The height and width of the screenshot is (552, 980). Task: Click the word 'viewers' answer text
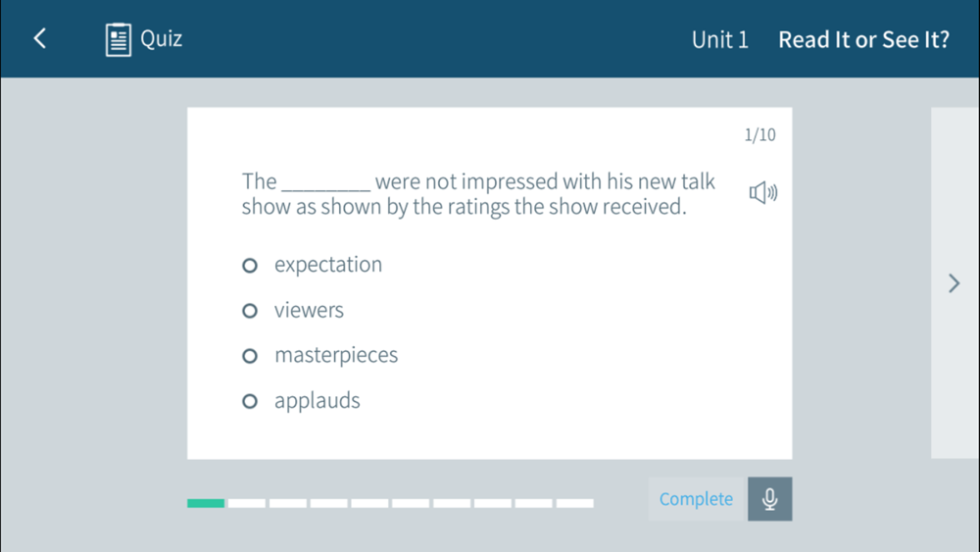coord(309,310)
